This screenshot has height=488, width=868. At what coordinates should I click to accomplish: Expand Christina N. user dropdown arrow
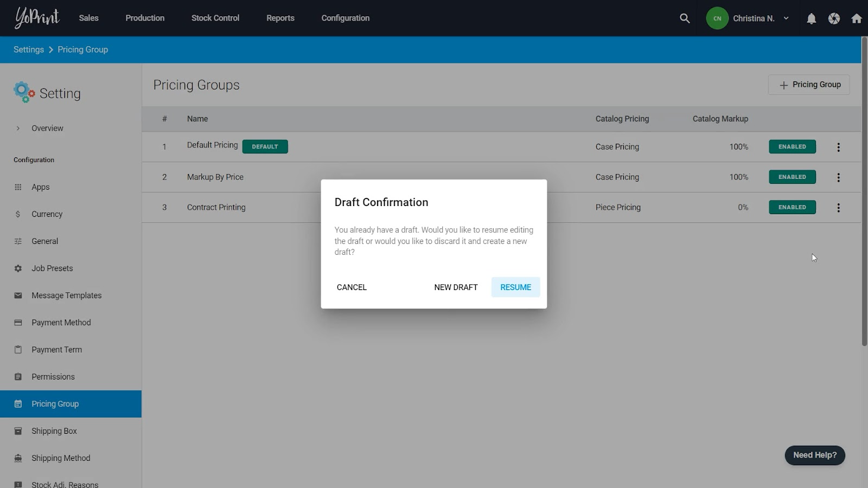[786, 18]
